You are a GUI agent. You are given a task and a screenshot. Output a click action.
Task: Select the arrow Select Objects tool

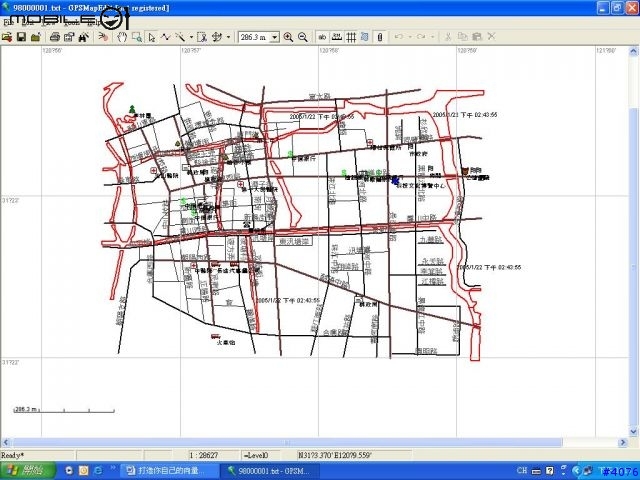click(152, 37)
